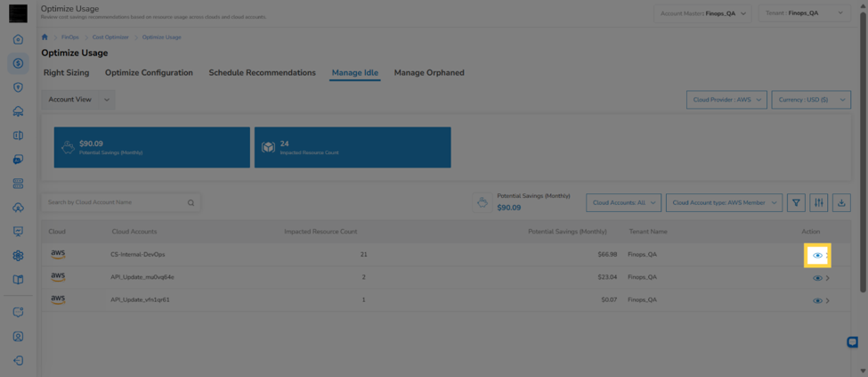Click the AWS logo in the API_Update_vfn1qr61 row

click(58, 300)
